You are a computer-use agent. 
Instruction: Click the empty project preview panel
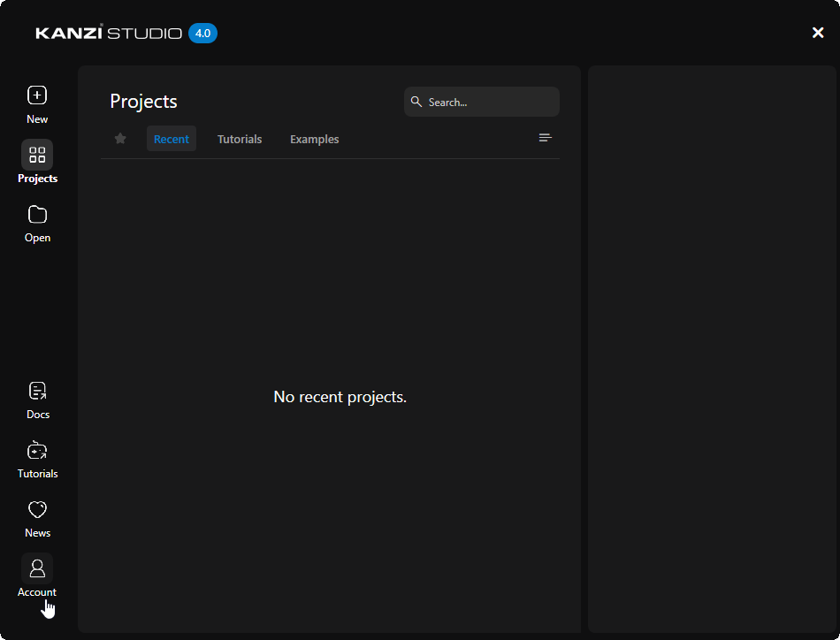[713, 349]
